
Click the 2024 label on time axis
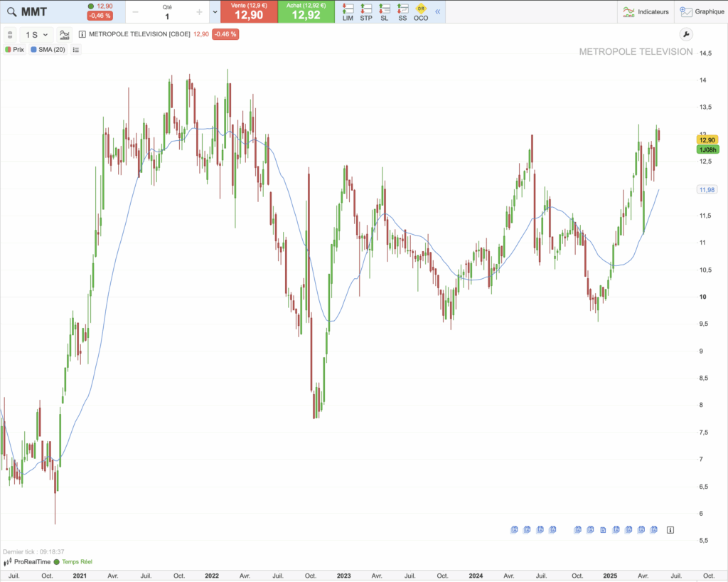click(476, 576)
